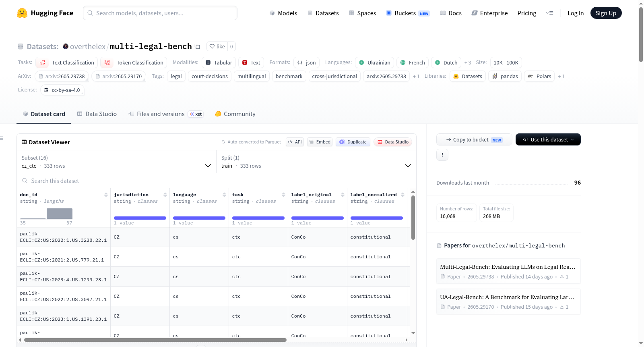644x347 pixels.
Task: Show the +3 additional languages
Action: pyautogui.click(x=468, y=62)
